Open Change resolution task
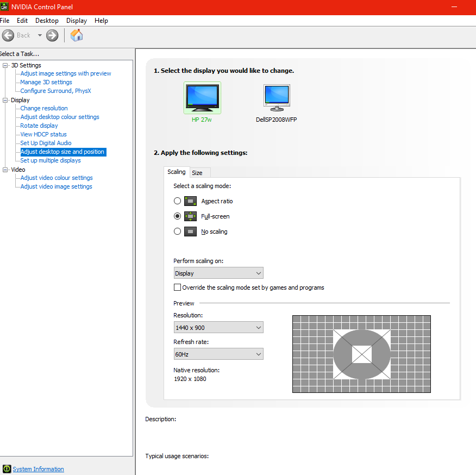 point(44,109)
